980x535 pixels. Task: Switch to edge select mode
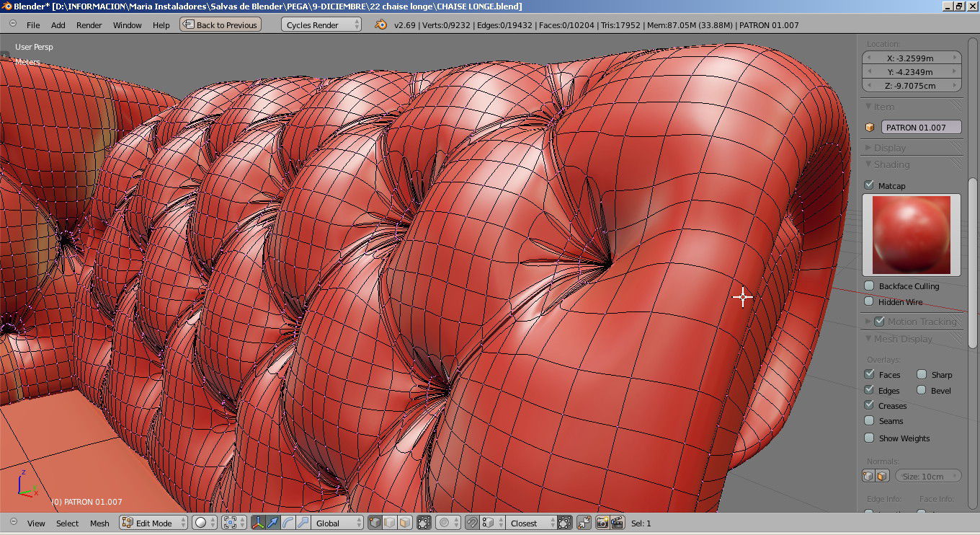390,523
